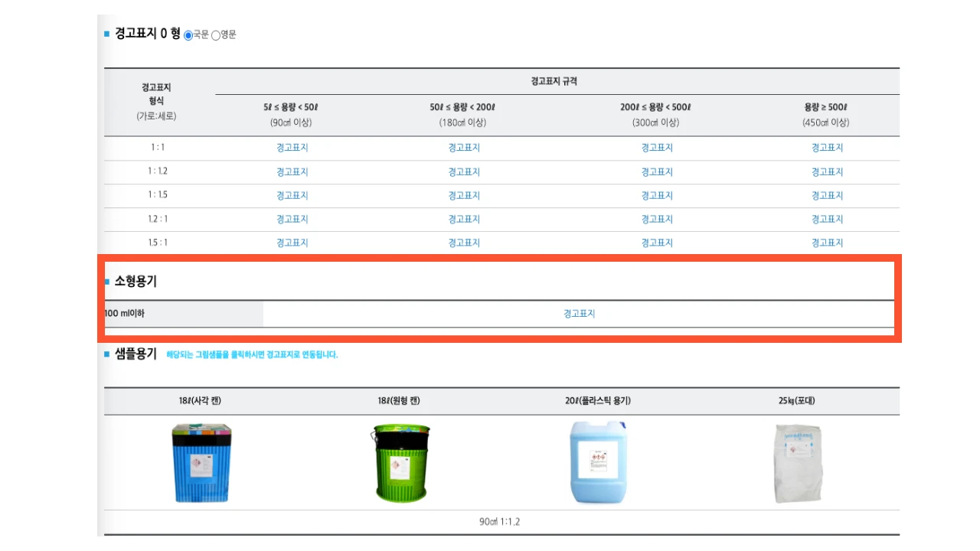Select the 국문 radio button
The width and height of the screenshot is (980, 551).
coord(188,35)
